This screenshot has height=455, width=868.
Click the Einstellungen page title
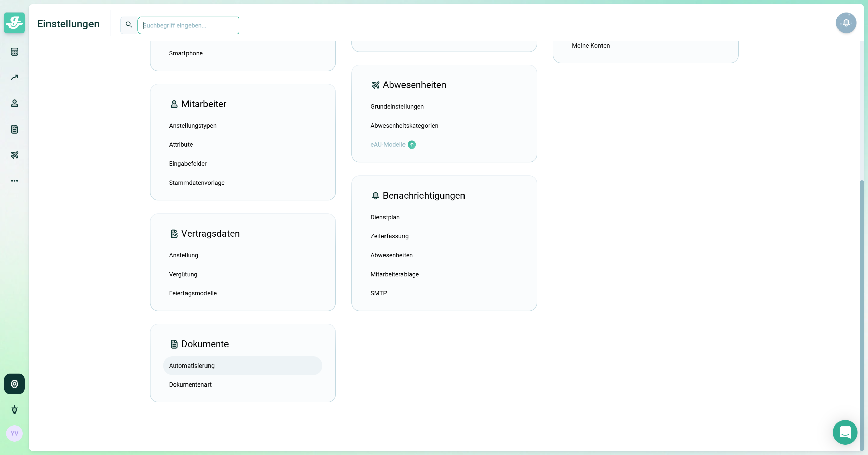(68, 24)
